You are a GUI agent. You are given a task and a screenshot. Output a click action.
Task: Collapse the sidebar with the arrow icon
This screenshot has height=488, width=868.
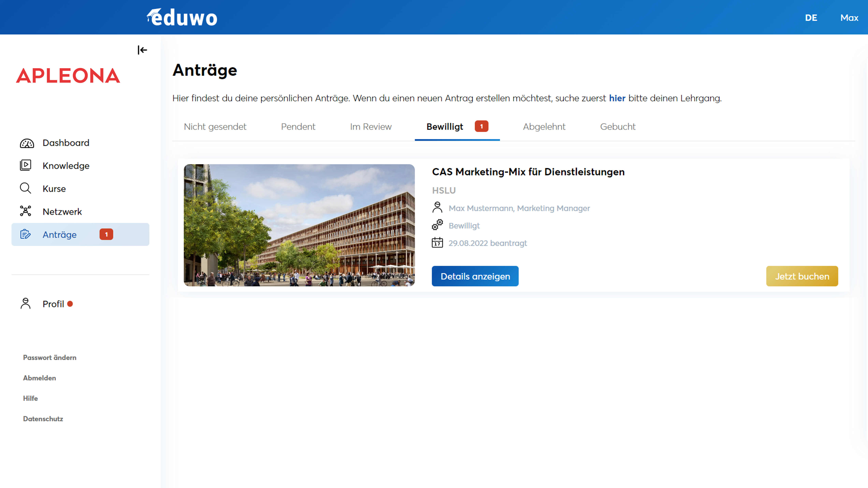[142, 50]
